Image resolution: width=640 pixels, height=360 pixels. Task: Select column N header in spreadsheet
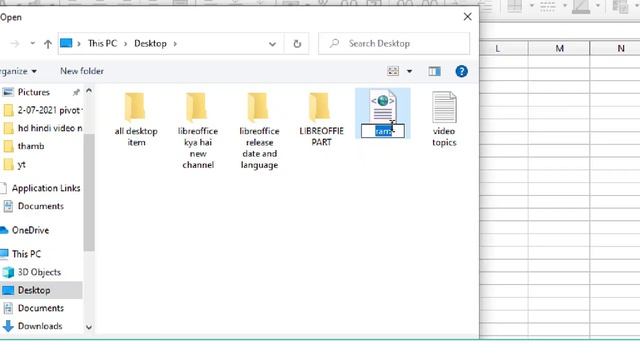click(x=615, y=49)
